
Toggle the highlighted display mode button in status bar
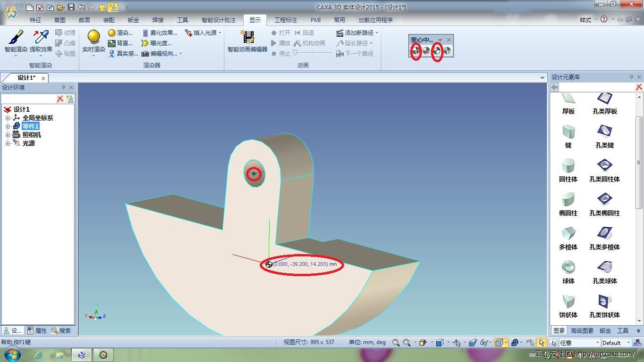[499, 343]
